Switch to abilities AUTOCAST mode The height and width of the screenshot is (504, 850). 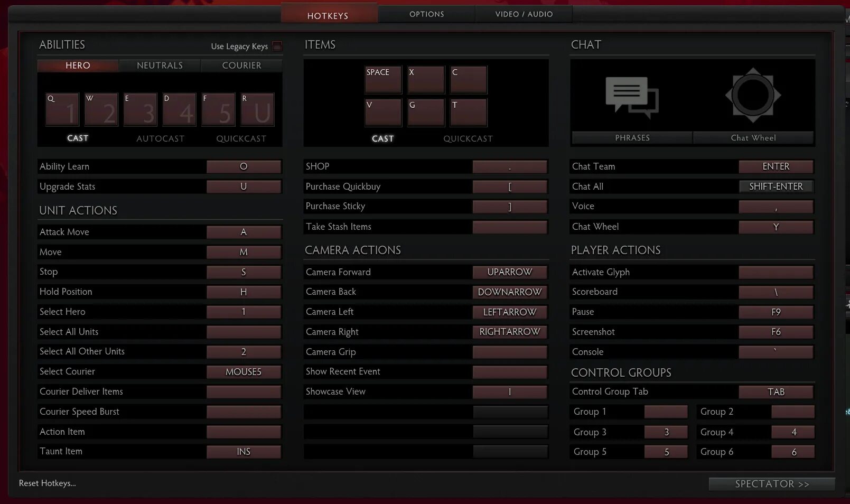pyautogui.click(x=161, y=138)
